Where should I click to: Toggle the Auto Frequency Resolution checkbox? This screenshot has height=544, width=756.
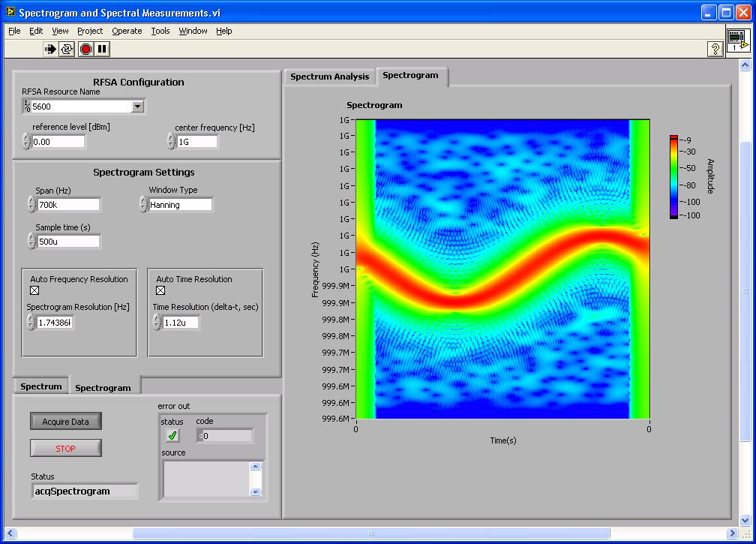coord(34,291)
